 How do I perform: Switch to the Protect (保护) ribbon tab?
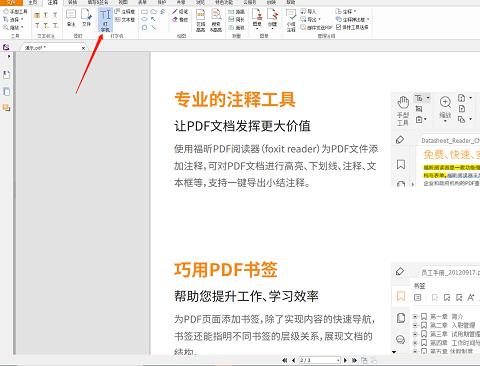162,2
